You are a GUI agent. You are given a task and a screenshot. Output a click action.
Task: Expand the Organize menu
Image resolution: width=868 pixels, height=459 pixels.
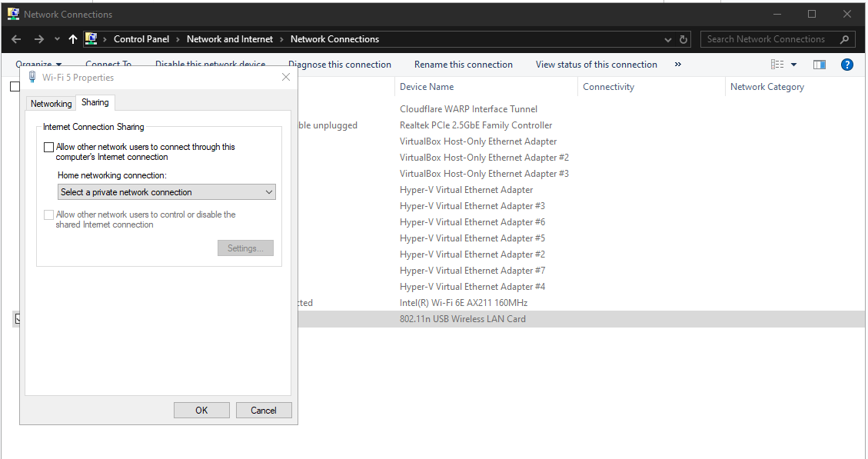tap(38, 65)
